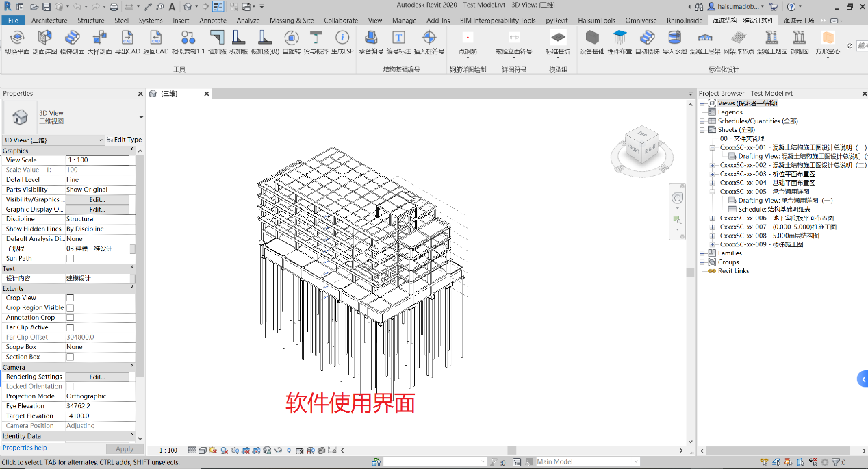Expand the Families node in Project Browser
Viewport: 868px width, 469px height.
click(702, 253)
